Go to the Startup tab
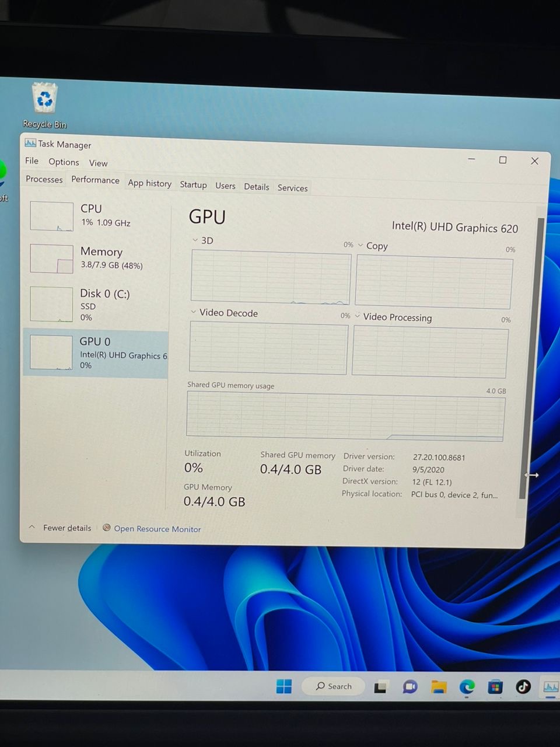Image resolution: width=560 pixels, height=747 pixels. [193, 184]
